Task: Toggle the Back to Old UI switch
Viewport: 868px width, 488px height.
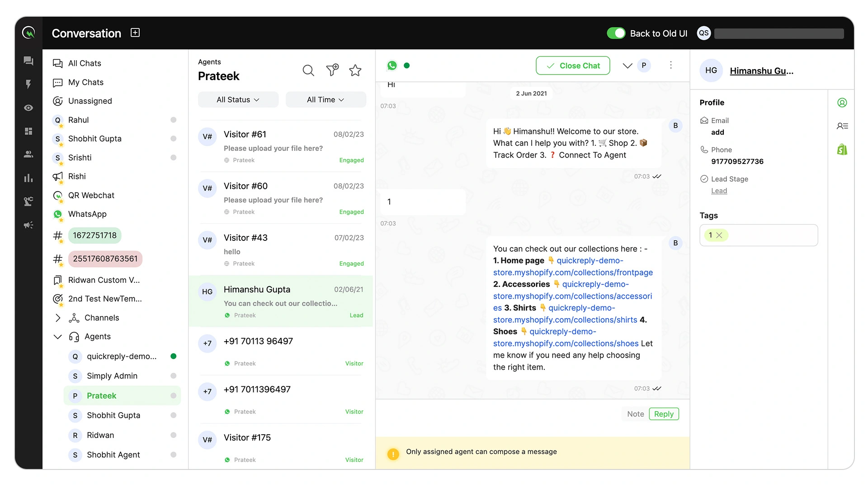Action: (x=616, y=33)
